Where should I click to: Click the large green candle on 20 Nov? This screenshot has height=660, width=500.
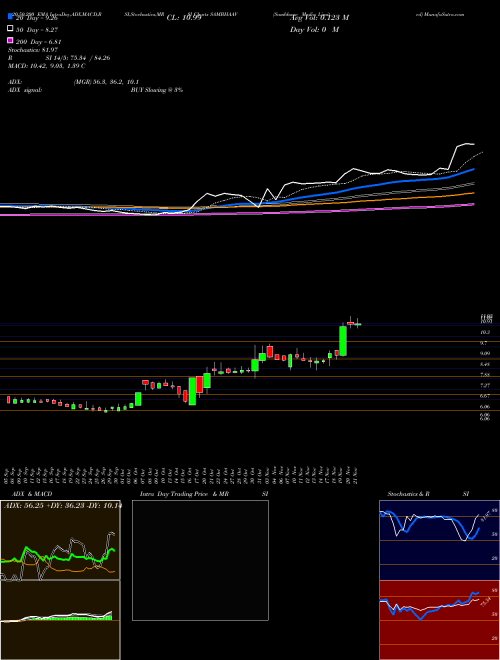click(x=343, y=341)
